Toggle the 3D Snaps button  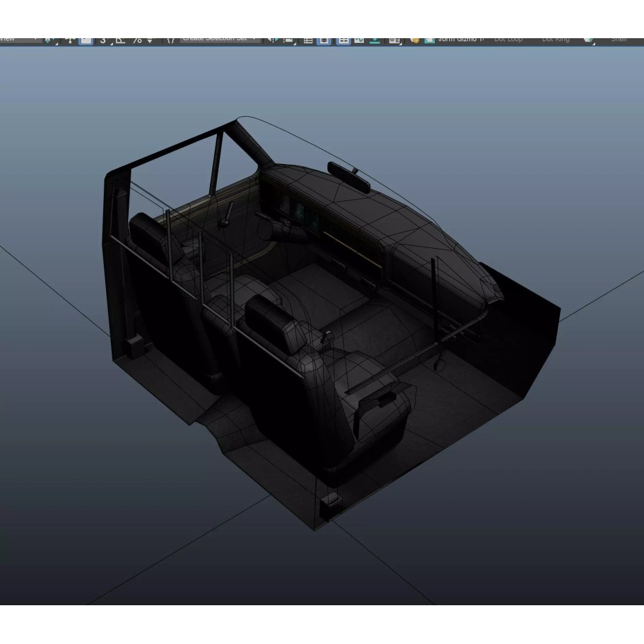tap(104, 41)
